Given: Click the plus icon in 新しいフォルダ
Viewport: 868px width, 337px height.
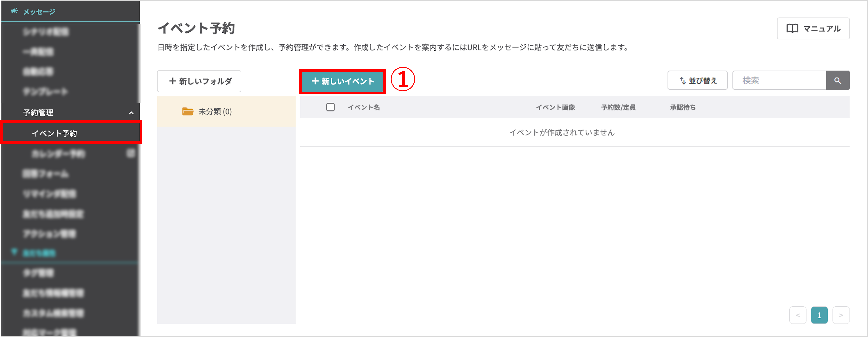Looking at the screenshot, I should point(173,81).
